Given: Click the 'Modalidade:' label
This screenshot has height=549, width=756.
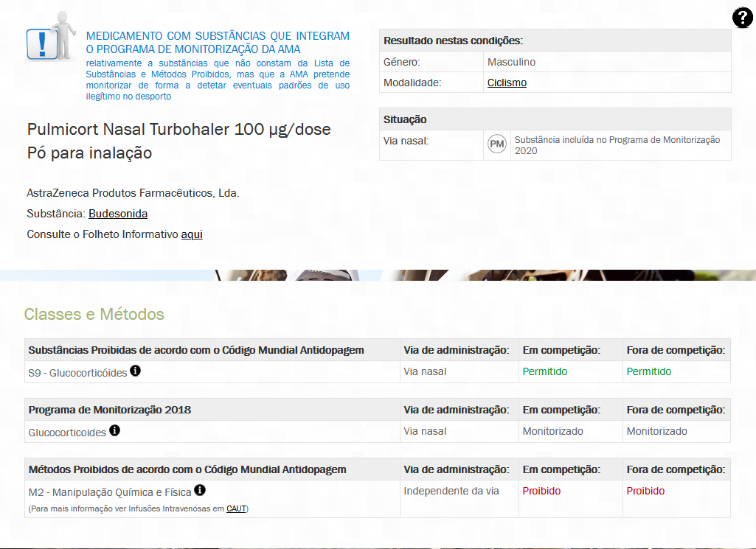Looking at the screenshot, I should click(x=412, y=83).
